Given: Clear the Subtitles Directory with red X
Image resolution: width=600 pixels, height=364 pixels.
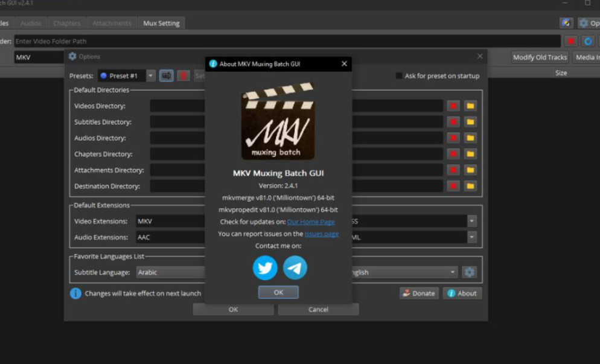Looking at the screenshot, I should click(x=453, y=122).
